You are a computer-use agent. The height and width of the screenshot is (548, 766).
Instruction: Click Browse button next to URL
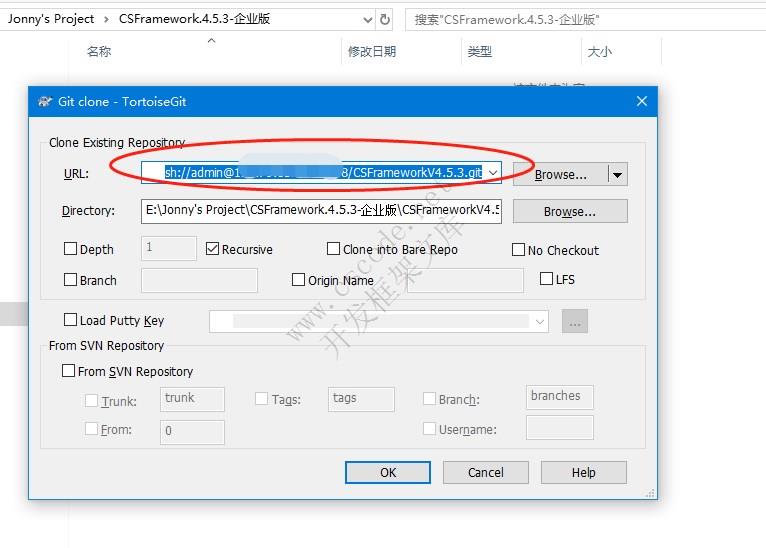pos(560,174)
